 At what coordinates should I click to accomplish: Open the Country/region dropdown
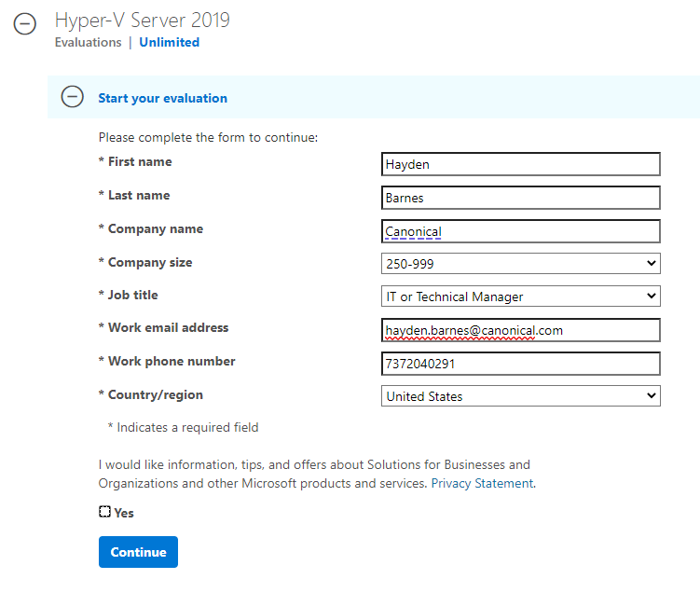[520, 395]
